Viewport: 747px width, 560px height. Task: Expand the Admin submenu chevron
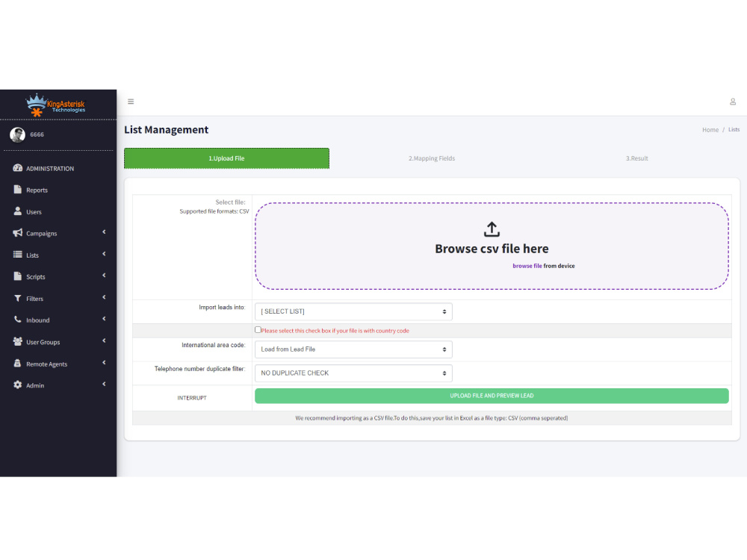pyautogui.click(x=104, y=384)
